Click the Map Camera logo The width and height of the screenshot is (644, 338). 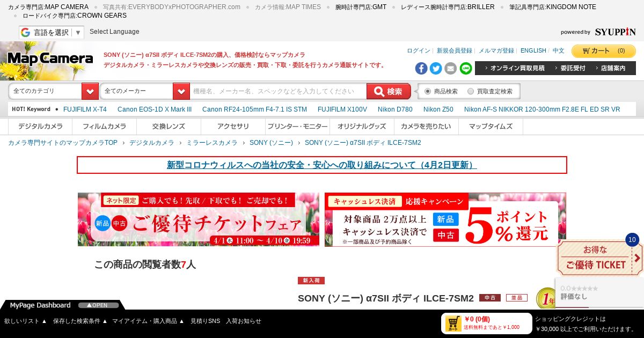[50, 59]
